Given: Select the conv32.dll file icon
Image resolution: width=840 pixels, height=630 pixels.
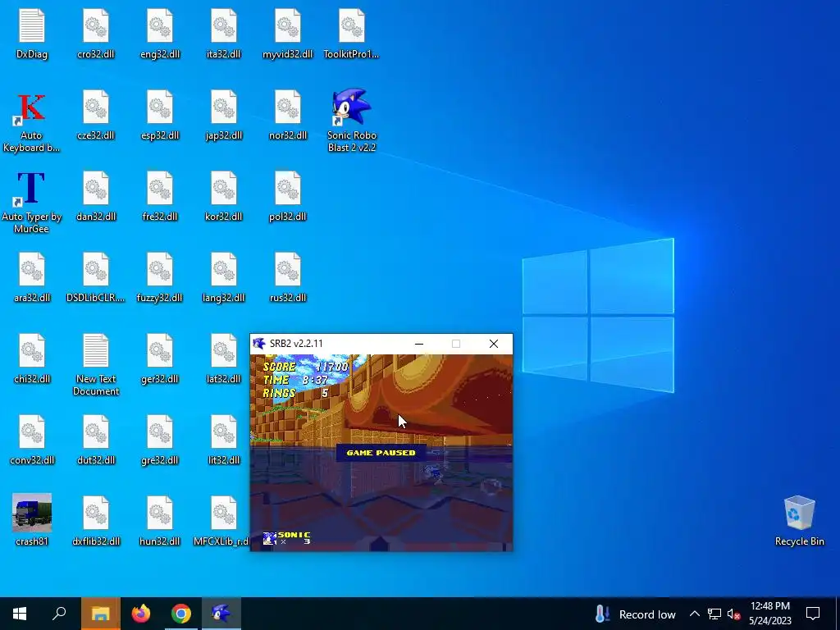Looking at the screenshot, I should click(x=32, y=431).
